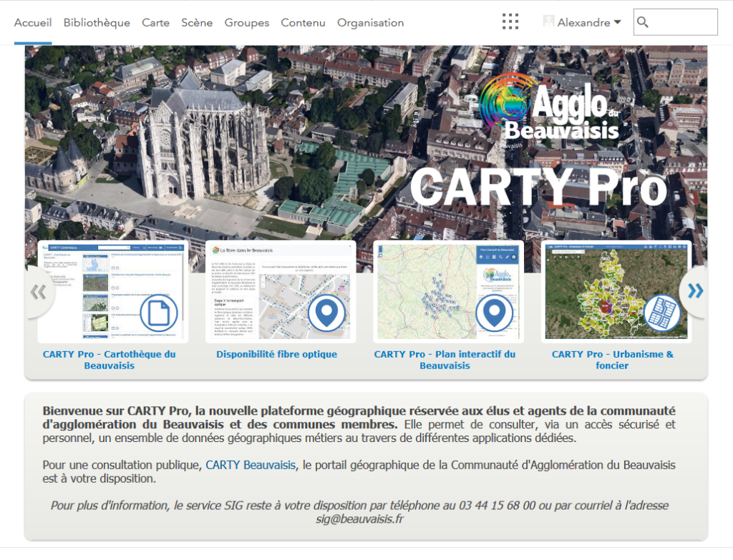Viewport: 733px width, 560px height.
Task: Click the map pin on fibre optique thumbnail
Action: pyautogui.click(x=326, y=313)
